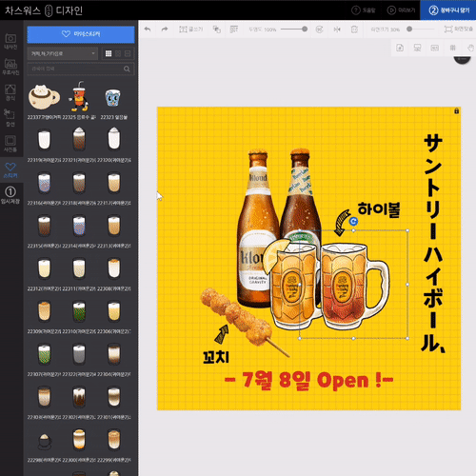Open the 사진틀 photo frame sidebar tab
The width and height of the screenshot is (476, 476).
10,144
